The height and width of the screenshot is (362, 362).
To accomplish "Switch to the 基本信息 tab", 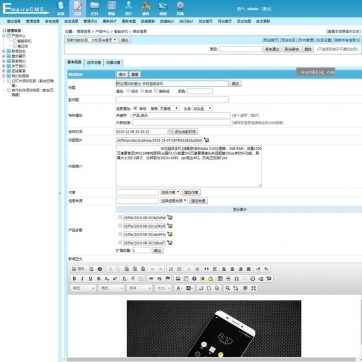I will pos(74,62).
